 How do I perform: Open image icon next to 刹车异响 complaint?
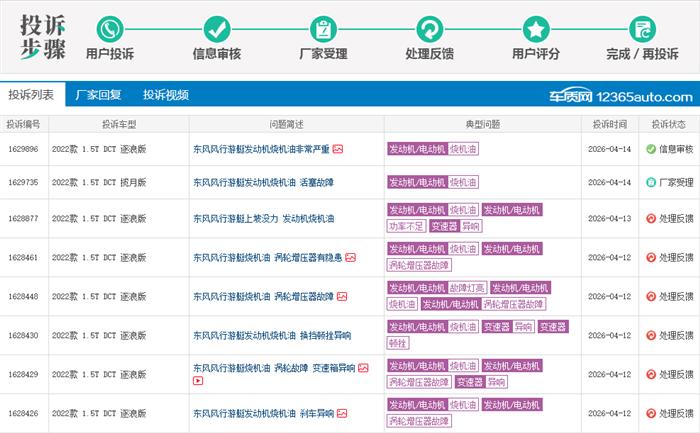[344, 413]
